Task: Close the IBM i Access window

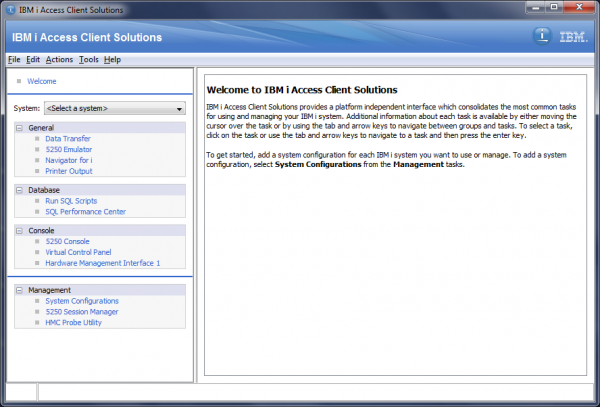Action: 579,7
